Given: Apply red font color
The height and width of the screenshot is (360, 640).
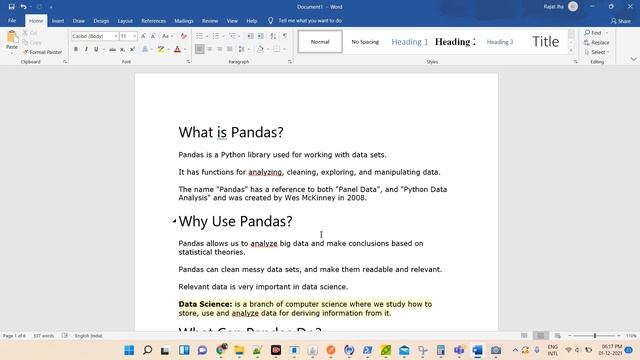Looking at the screenshot, I should [177, 49].
